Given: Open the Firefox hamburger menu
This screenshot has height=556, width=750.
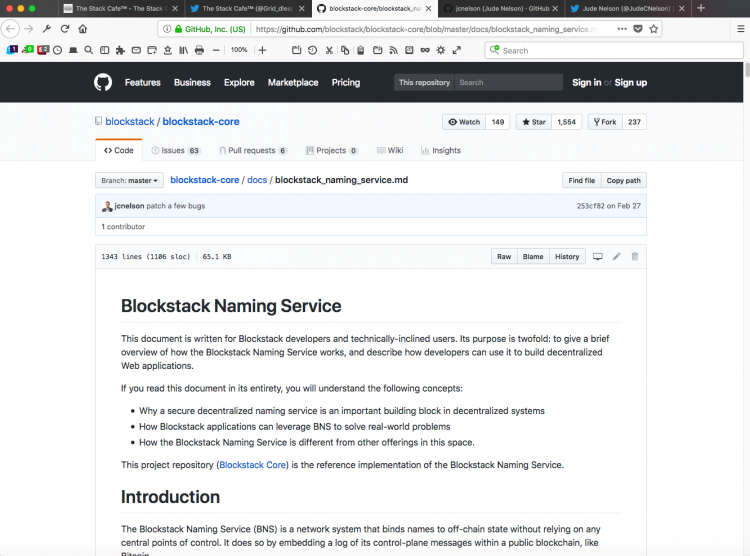Looking at the screenshot, I should 741,29.
